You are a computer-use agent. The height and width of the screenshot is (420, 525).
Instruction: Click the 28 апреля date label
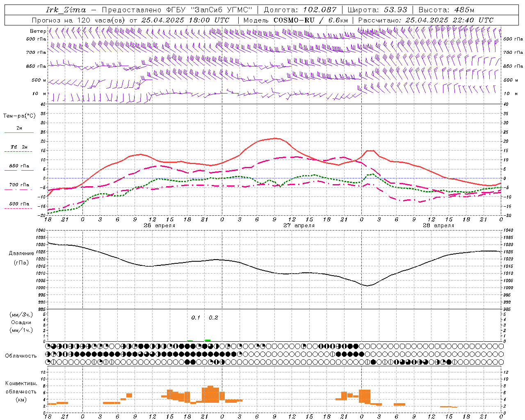pyautogui.click(x=438, y=226)
